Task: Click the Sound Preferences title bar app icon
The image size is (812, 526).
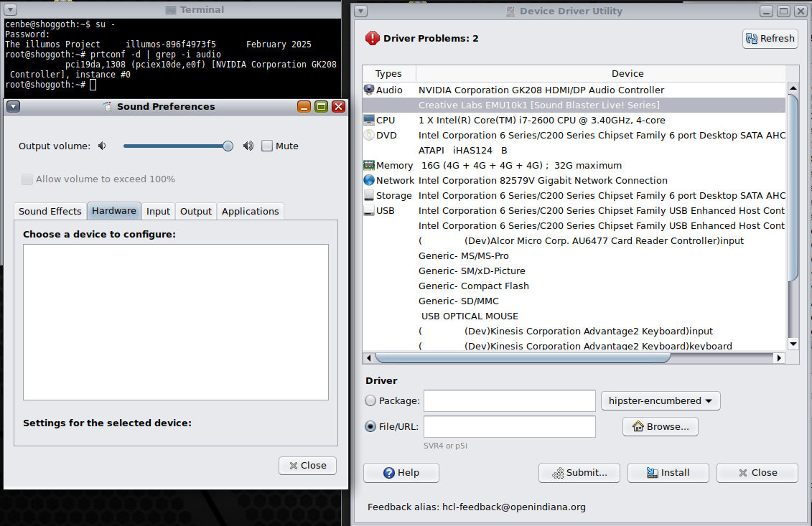Action: coord(107,106)
